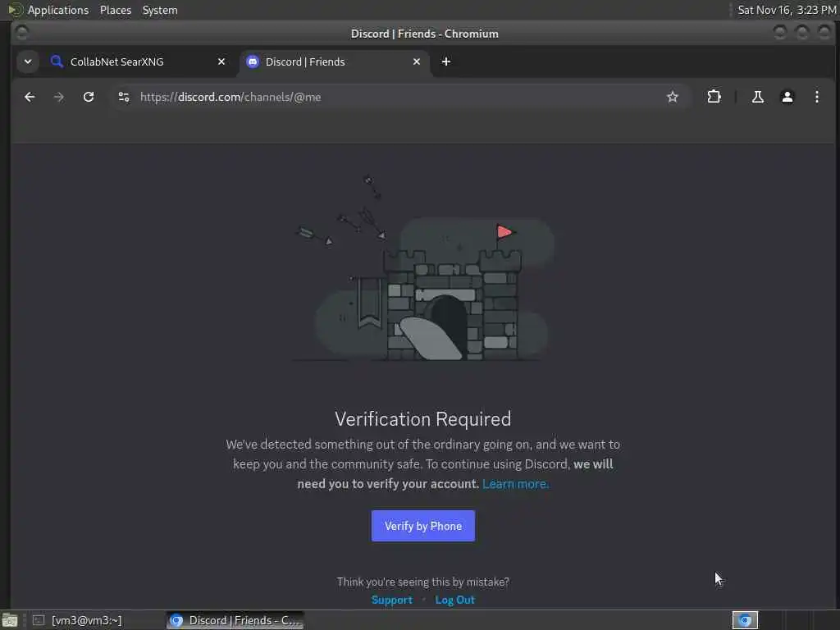
Task: Bookmark this page with the star icon
Action: click(673, 97)
